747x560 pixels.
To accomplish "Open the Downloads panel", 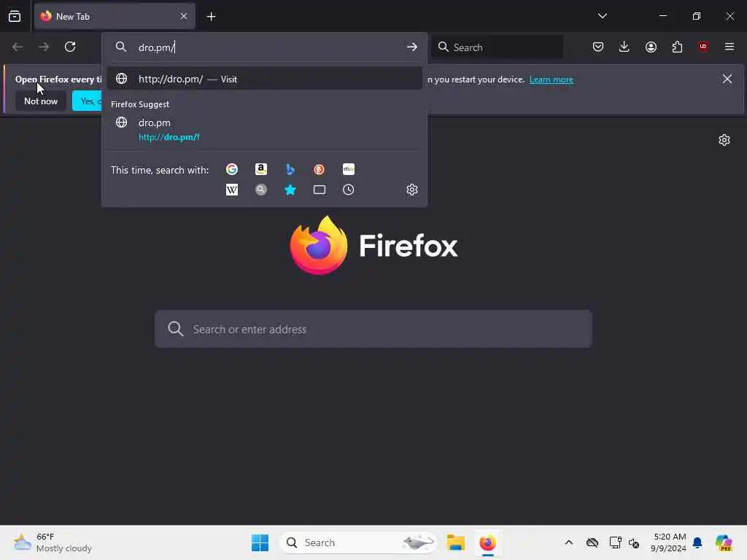I will 624,47.
